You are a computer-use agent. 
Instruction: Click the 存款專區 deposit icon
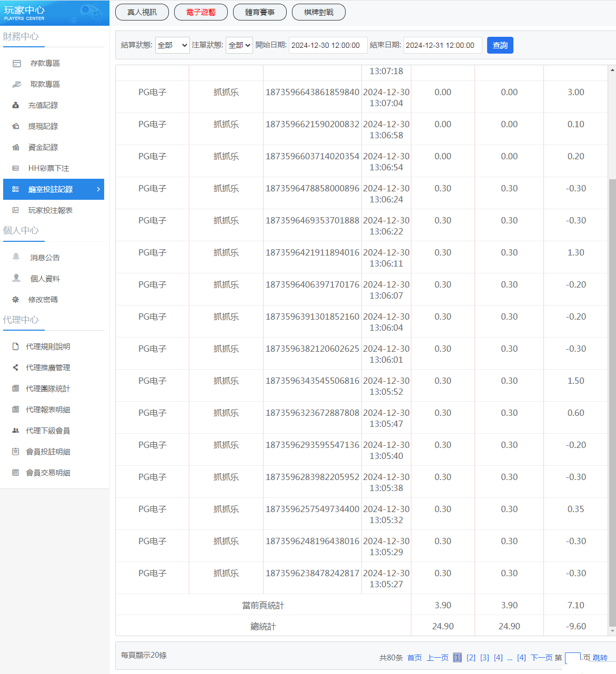(17, 64)
